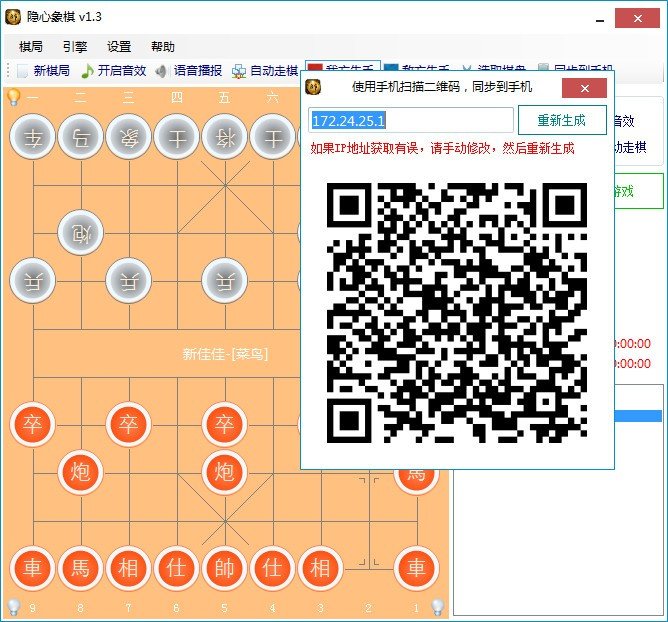668x622 pixels.
Task: Toggle 语音播报 voice announcement
Action: (189, 71)
